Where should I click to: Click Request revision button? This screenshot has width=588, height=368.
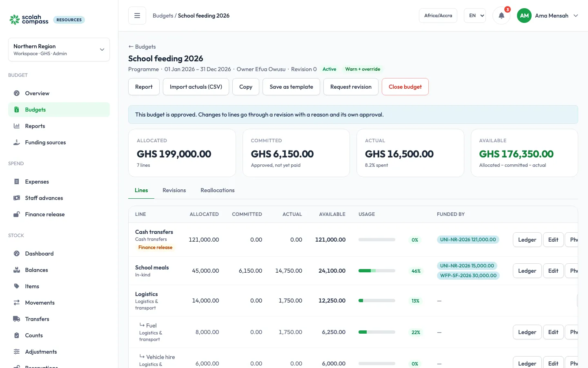click(x=351, y=87)
